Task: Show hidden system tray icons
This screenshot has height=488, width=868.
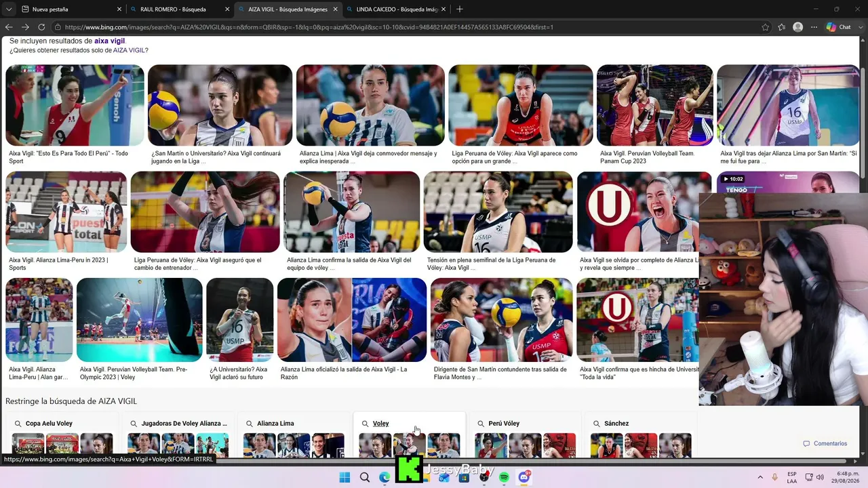Action: [760, 477]
